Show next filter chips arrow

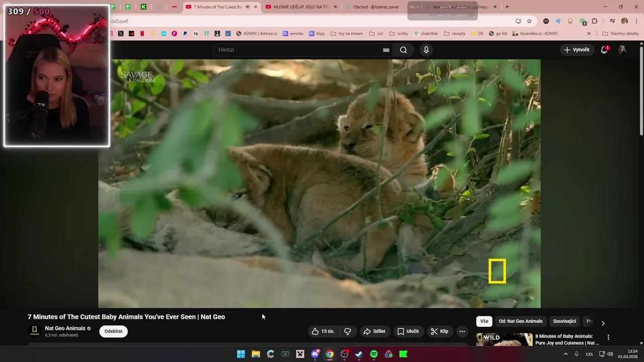[x=603, y=323]
